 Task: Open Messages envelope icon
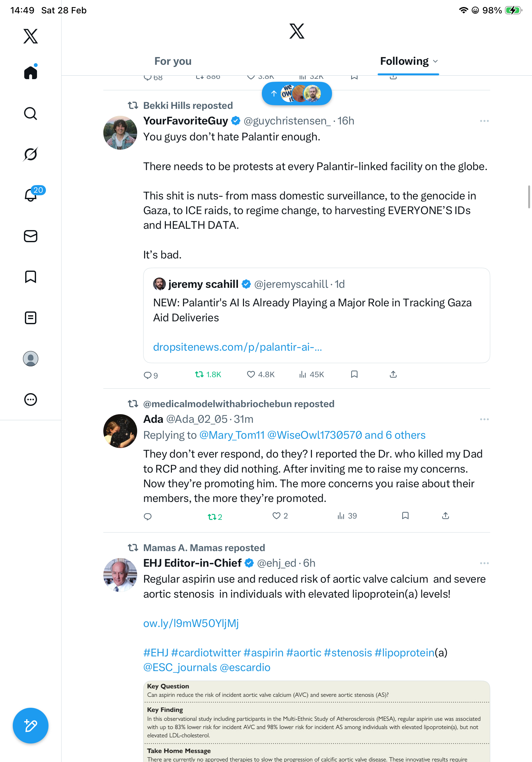(x=31, y=236)
